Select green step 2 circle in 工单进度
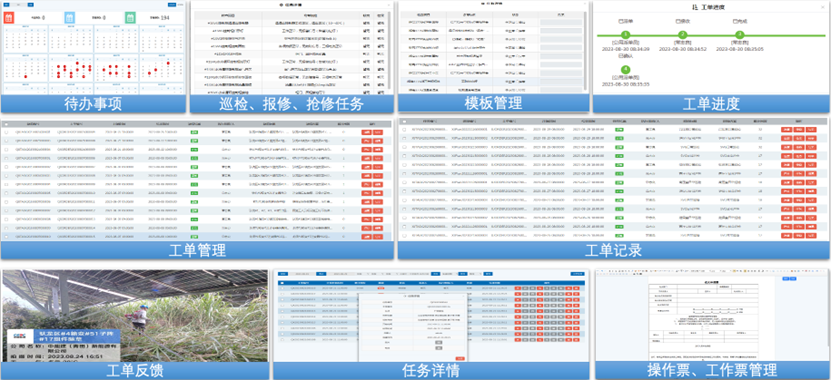This screenshot has height=380, width=831. coord(683,34)
